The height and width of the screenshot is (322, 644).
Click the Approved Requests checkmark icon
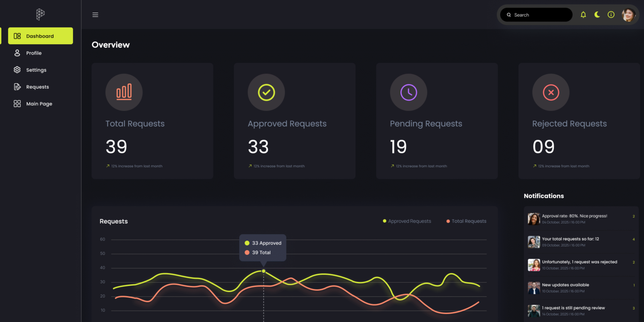click(x=266, y=92)
